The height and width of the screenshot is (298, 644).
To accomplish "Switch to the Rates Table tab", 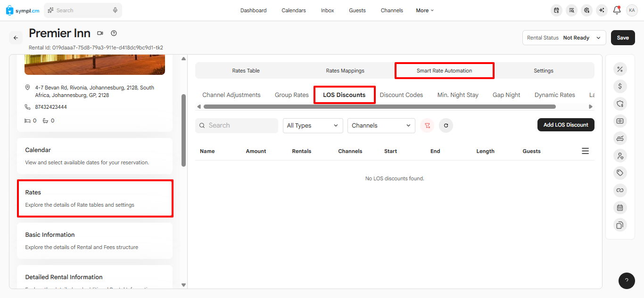I will point(246,71).
